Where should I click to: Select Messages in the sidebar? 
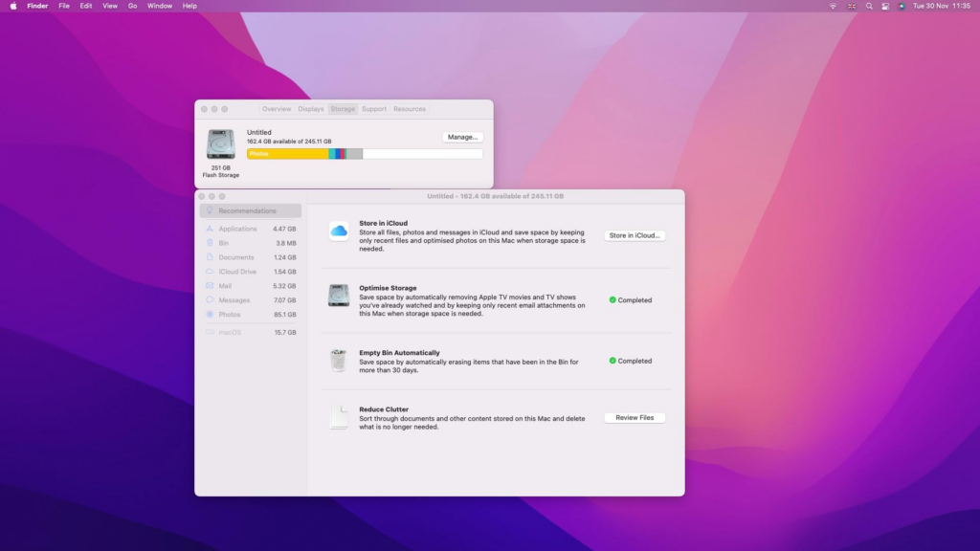coord(250,300)
